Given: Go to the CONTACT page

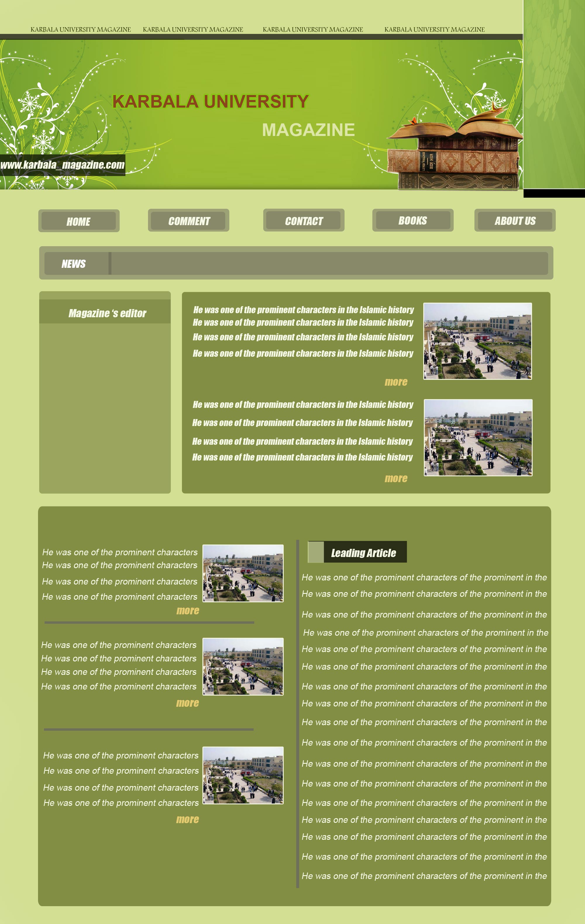Looking at the screenshot, I should pos(304,221).
